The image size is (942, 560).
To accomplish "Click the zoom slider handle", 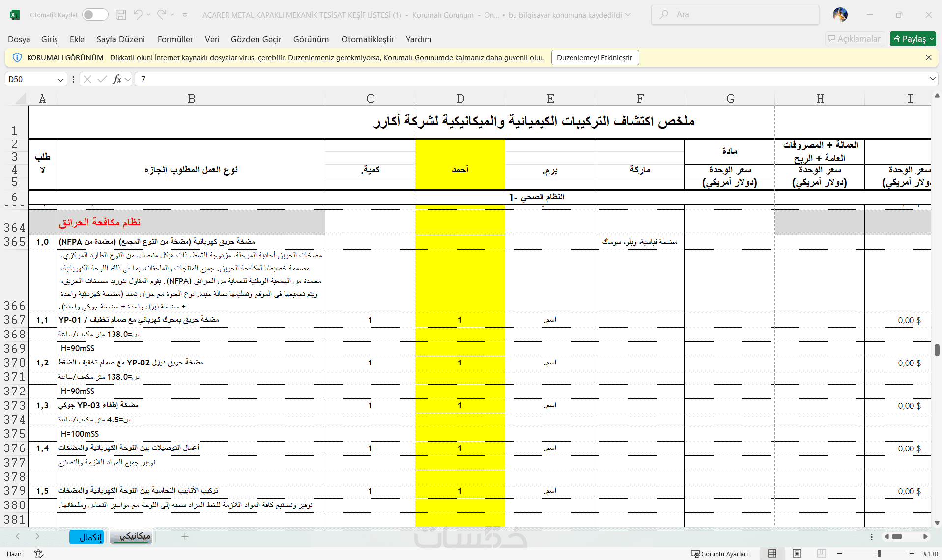I will click(x=878, y=554).
